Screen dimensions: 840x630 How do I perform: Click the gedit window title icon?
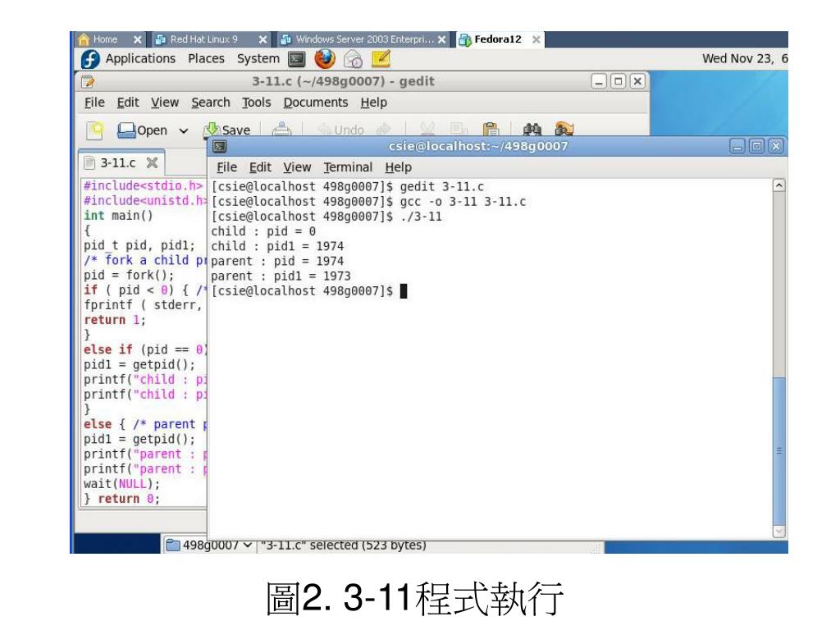pyautogui.click(x=88, y=81)
